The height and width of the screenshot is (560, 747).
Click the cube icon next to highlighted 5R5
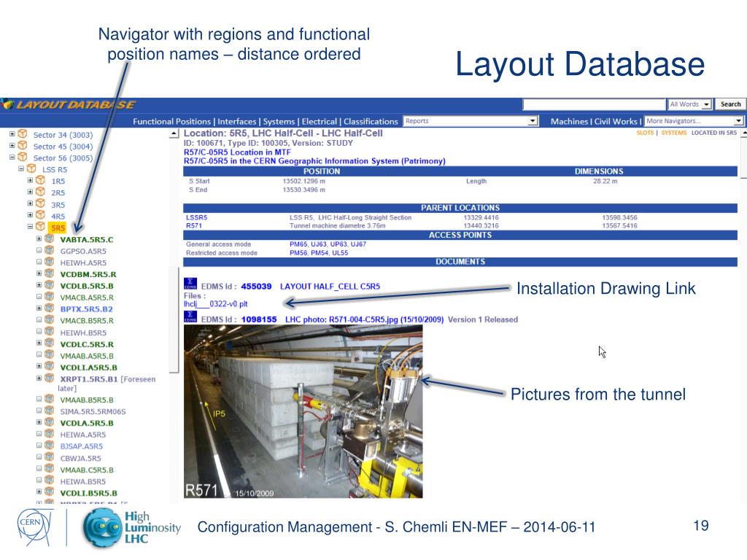click(x=41, y=227)
